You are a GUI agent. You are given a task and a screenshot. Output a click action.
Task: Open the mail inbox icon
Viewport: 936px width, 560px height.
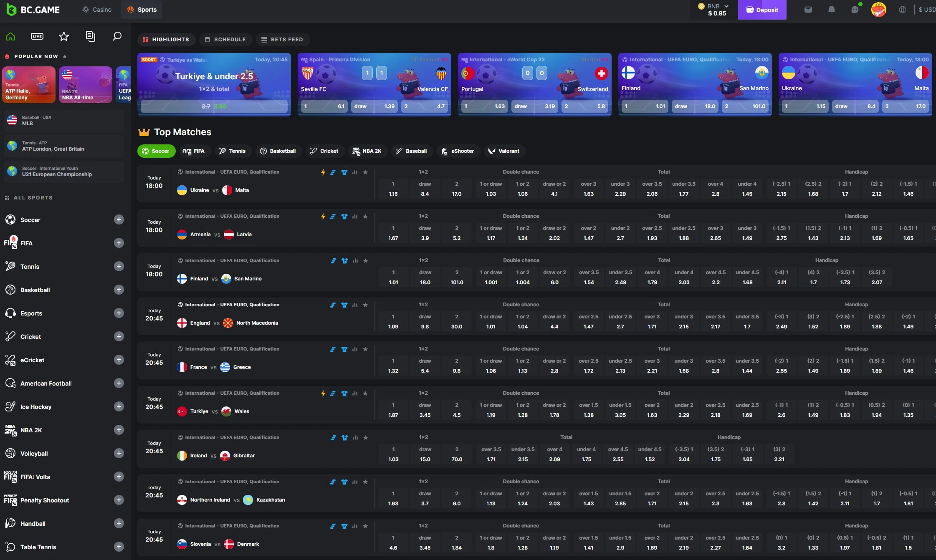click(808, 10)
